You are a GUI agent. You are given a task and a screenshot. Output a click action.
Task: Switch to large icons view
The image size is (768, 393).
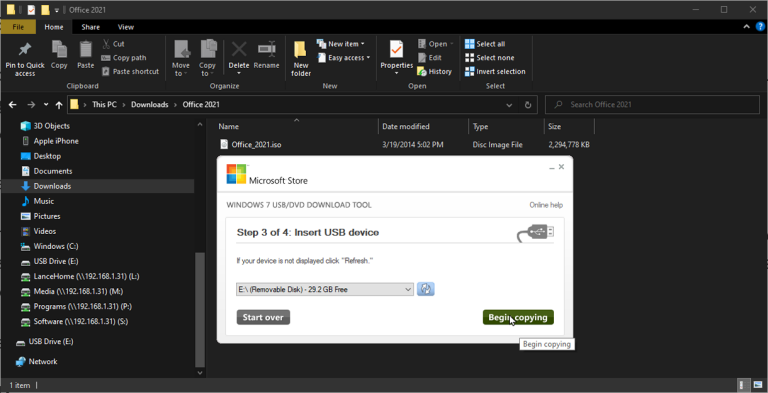(757, 385)
